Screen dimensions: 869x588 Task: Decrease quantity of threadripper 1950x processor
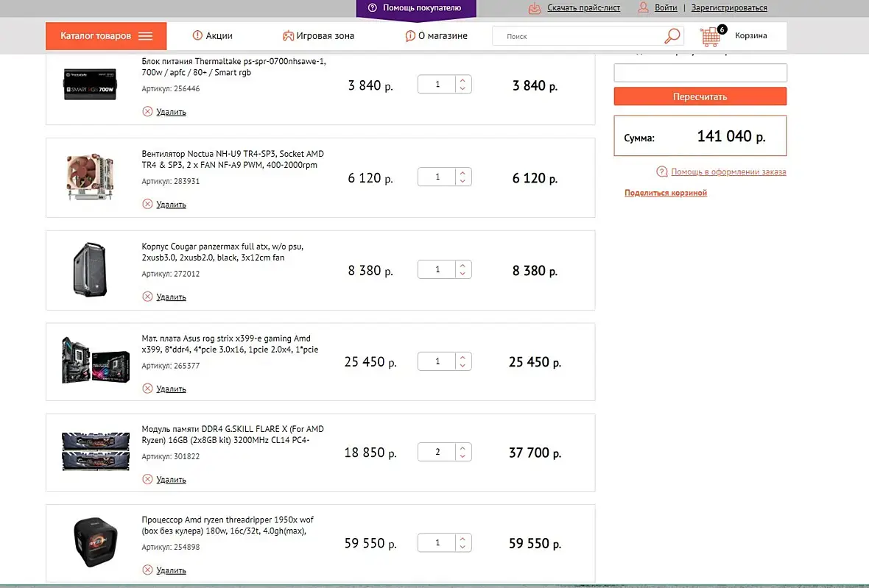tap(462, 547)
